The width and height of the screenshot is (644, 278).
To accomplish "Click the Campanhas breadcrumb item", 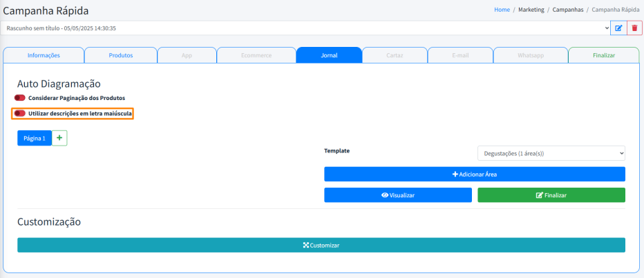I will 567,10.
